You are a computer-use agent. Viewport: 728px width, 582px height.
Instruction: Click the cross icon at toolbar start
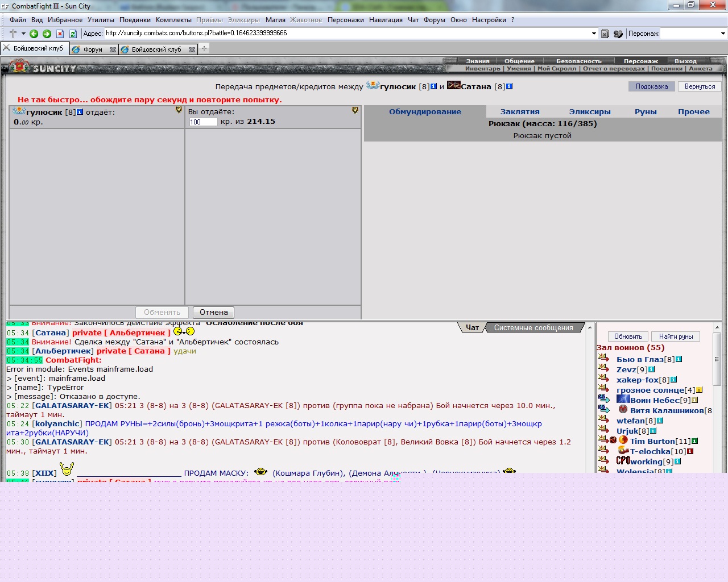[13, 34]
